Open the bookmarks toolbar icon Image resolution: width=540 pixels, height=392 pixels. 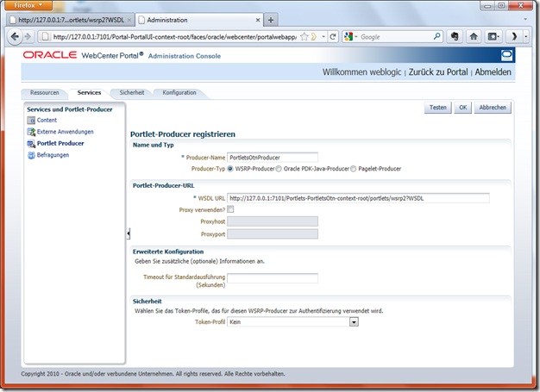493,36
